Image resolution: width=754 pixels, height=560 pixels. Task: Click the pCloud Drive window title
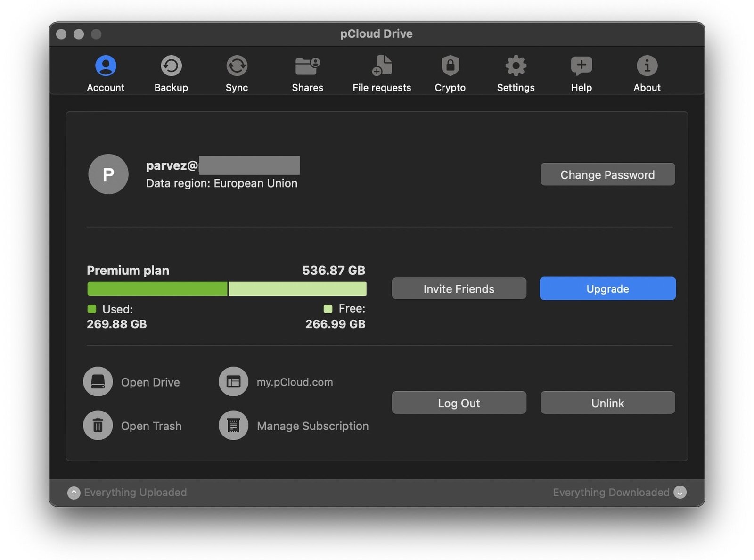click(377, 34)
